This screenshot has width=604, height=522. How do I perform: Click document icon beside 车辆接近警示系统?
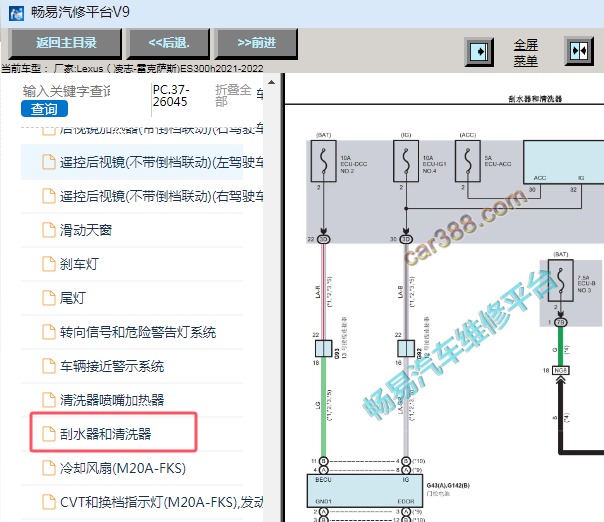tap(49, 366)
